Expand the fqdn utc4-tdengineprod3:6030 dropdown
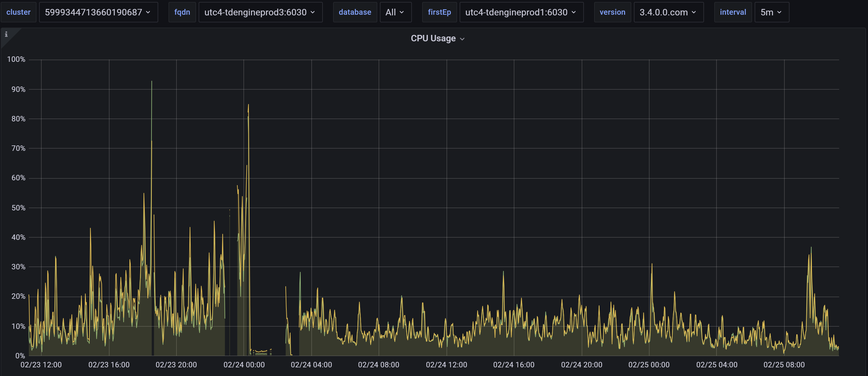Image resolution: width=868 pixels, height=376 pixels. point(260,12)
